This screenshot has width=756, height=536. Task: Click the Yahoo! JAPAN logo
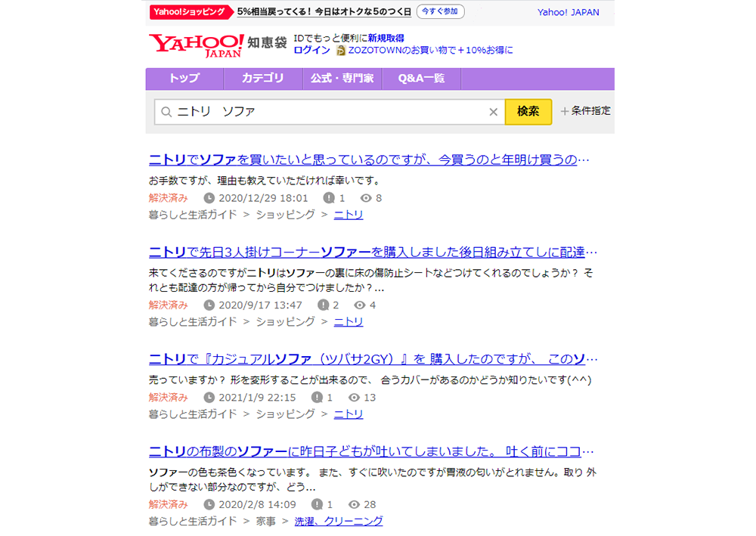coord(197,45)
